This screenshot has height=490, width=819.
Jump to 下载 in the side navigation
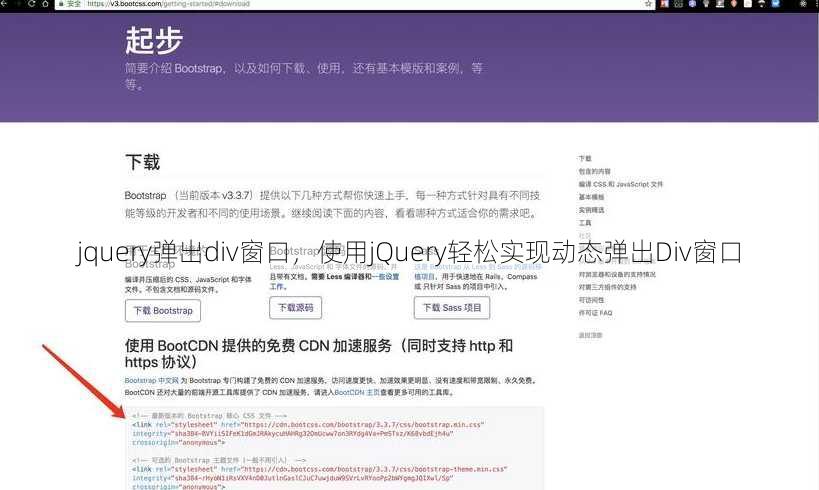click(585, 158)
